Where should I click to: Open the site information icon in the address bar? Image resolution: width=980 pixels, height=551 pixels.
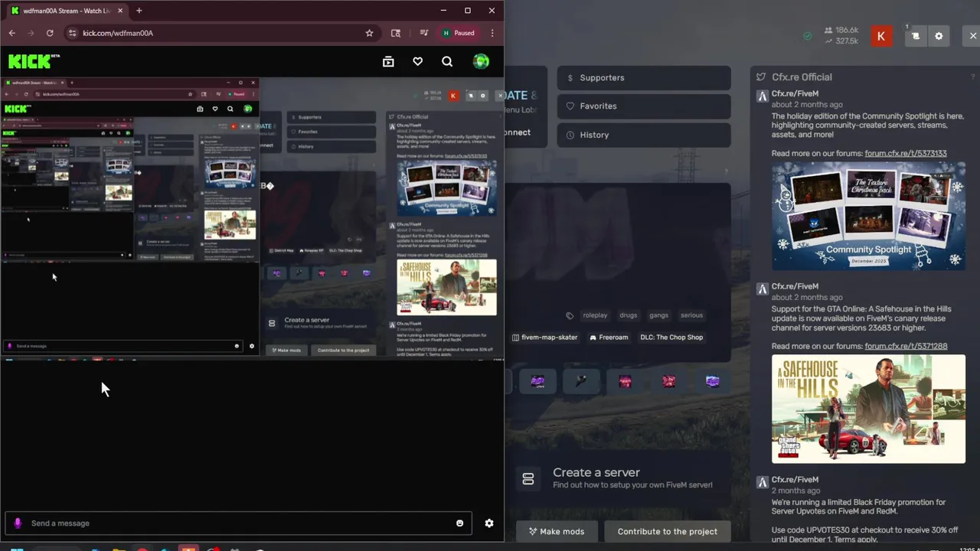coord(72,33)
